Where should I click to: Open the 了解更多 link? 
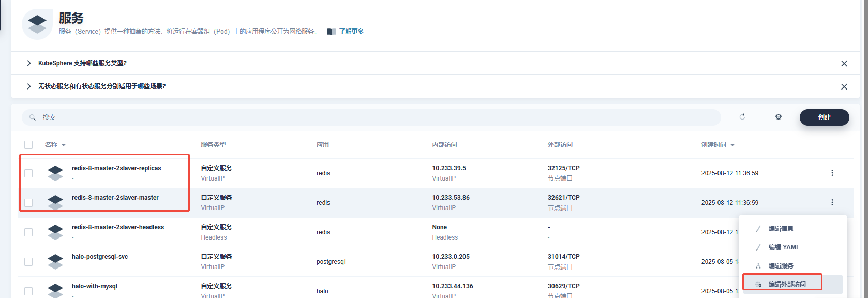tap(351, 32)
